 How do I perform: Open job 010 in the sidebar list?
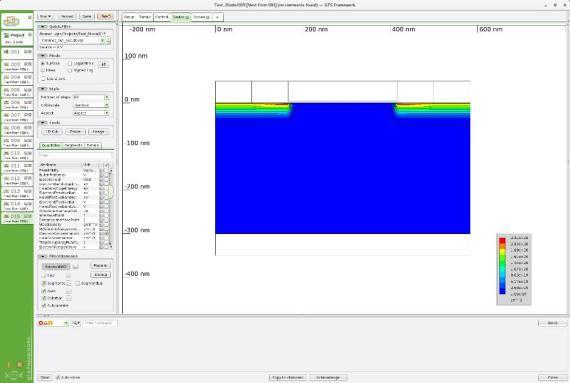tap(17, 155)
